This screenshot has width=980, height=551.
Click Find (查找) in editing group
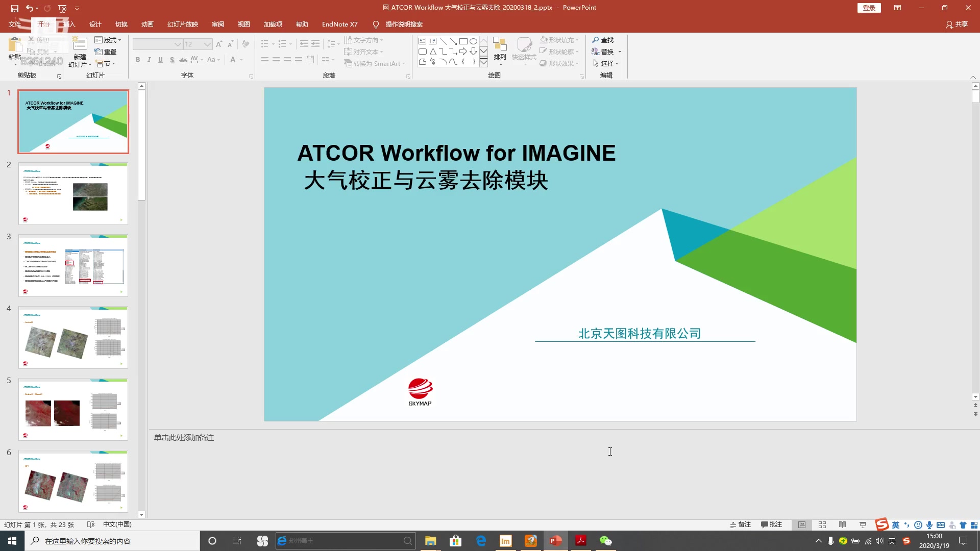pos(603,40)
